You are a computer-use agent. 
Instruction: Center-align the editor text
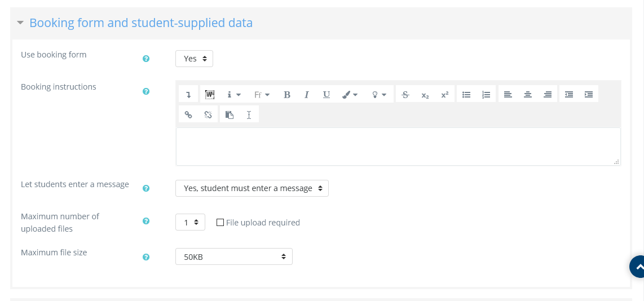[x=528, y=95]
